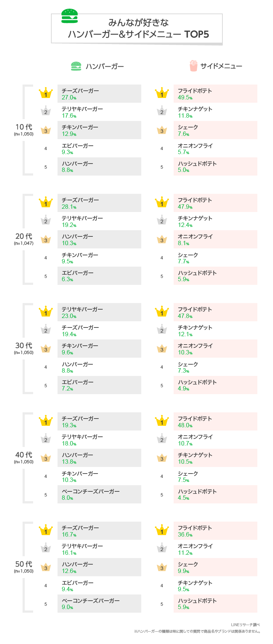273x644 pixels.
Task: Click 20代 フライドポテト 47.9% row
Action: coord(215,203)
